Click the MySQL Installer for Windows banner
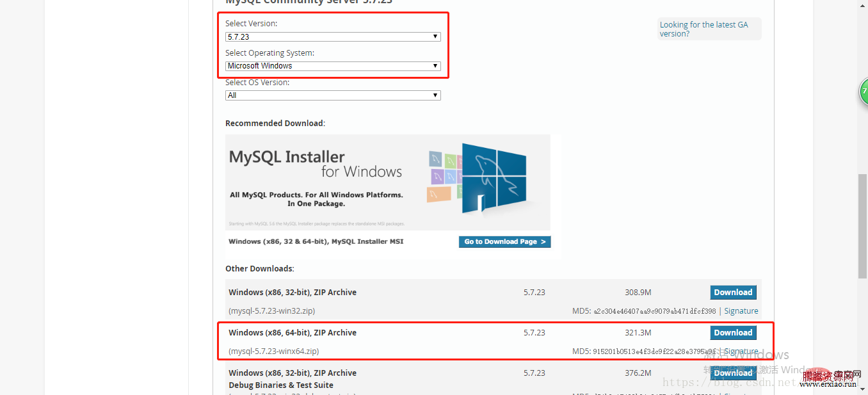The width and height of the screenshot is (868, 395). pos(388,182)
